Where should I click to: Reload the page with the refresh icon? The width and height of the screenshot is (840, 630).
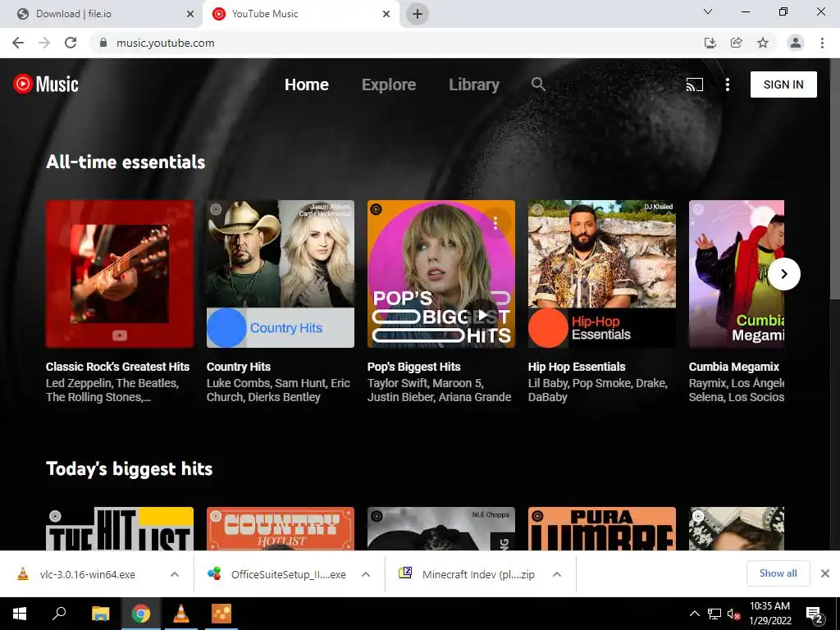coord(71,43)
